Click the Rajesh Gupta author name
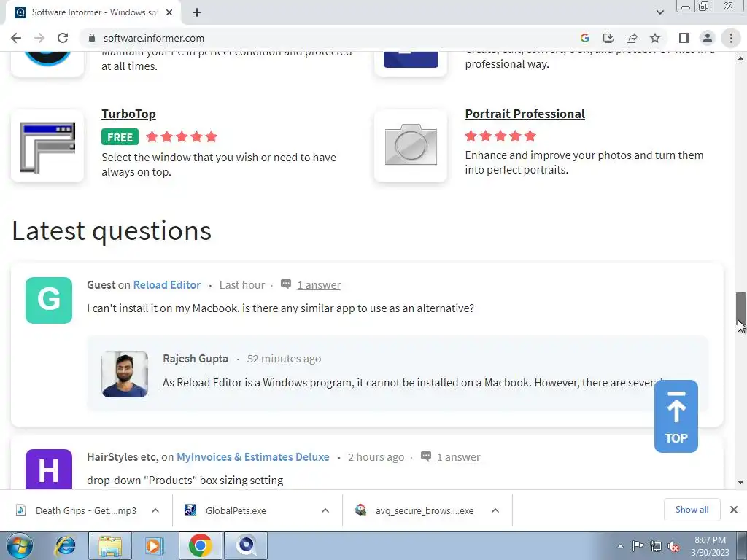 click(196, 359)
